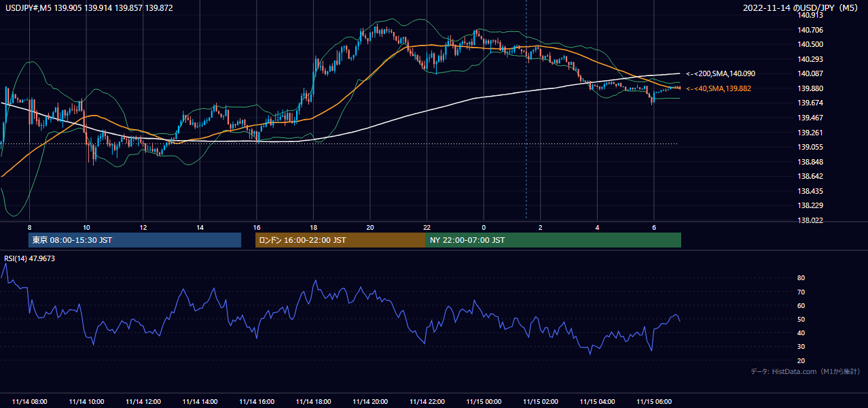Click price axis value 139.055
This screenshot has height=408, width=868.
tap(811, 147)
